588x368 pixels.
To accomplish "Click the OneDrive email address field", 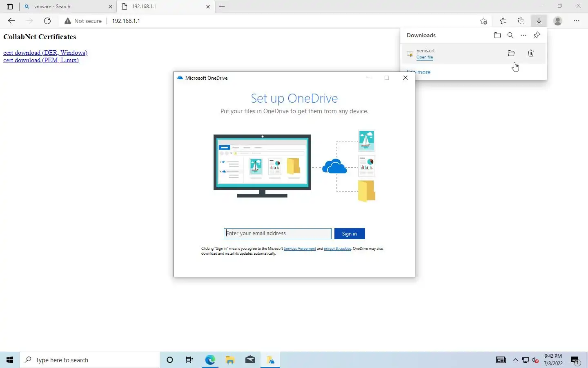I will [278, 233].
